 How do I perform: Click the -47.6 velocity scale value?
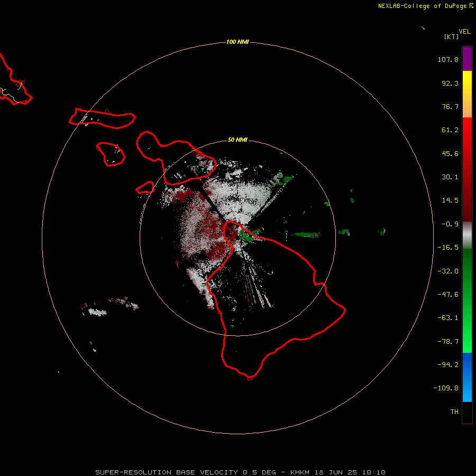(x=448, y=295)
